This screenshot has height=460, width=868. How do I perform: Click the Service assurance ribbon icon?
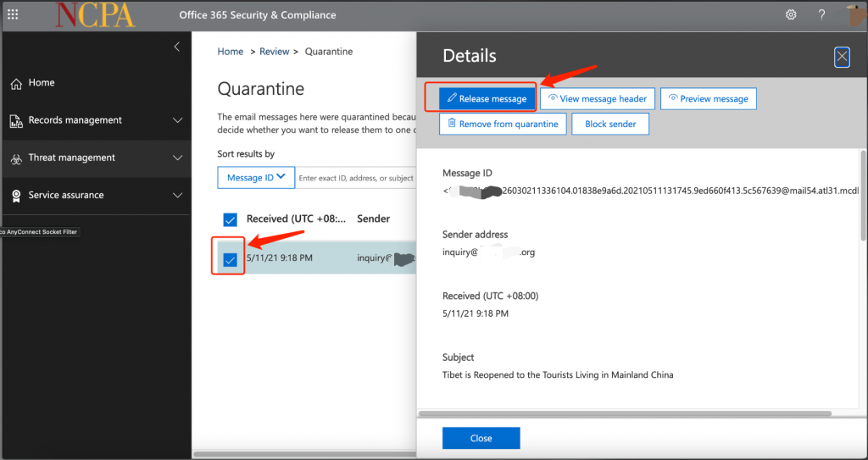15,196
